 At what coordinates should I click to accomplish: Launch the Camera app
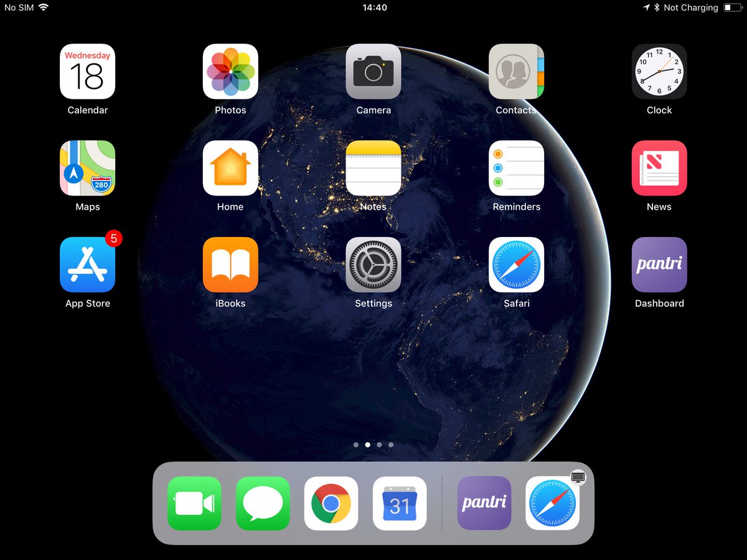point(374,72)
